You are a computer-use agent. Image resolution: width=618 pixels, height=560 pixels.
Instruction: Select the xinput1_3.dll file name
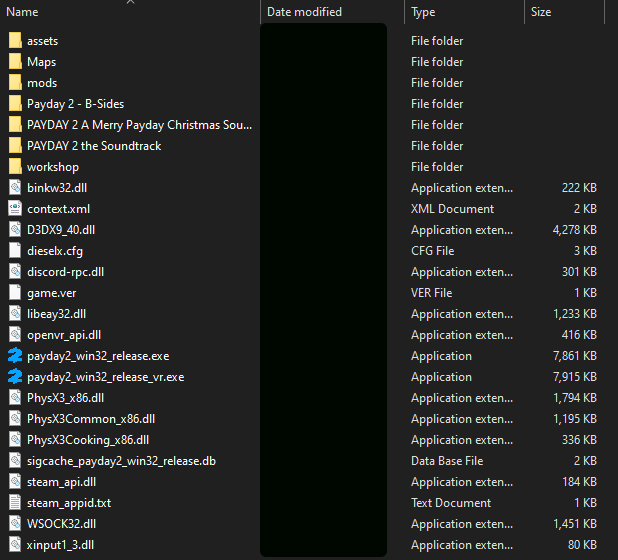coord(60,545)
